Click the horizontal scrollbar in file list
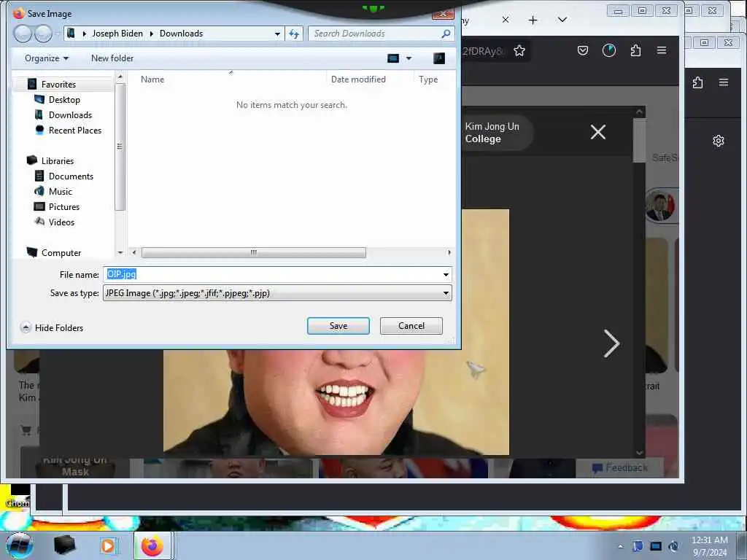 click(253, 252)
